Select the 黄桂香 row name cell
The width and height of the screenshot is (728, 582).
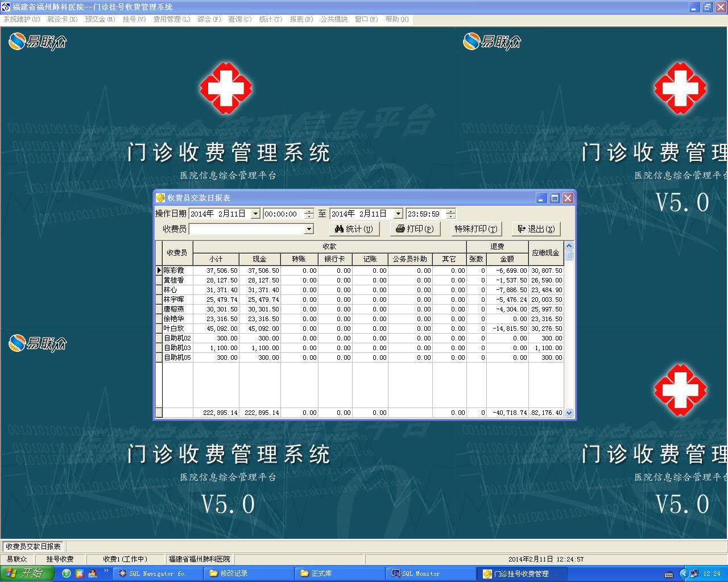(x=177, y=280)
